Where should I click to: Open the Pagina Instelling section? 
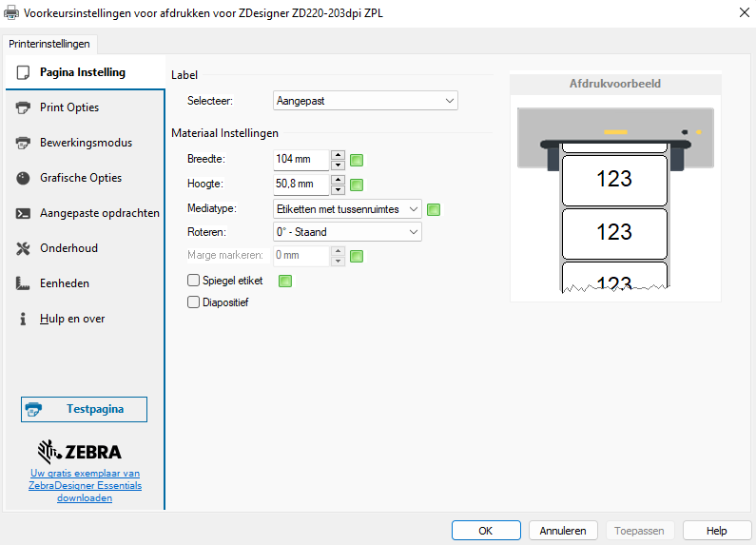(x=86, y=72)
